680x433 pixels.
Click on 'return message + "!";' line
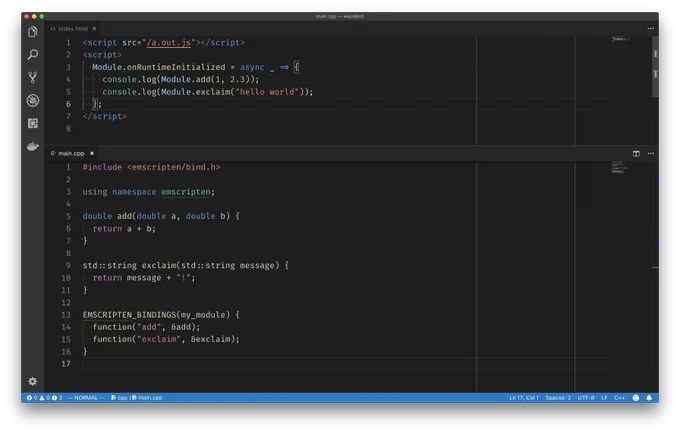[x=144, y=278]
